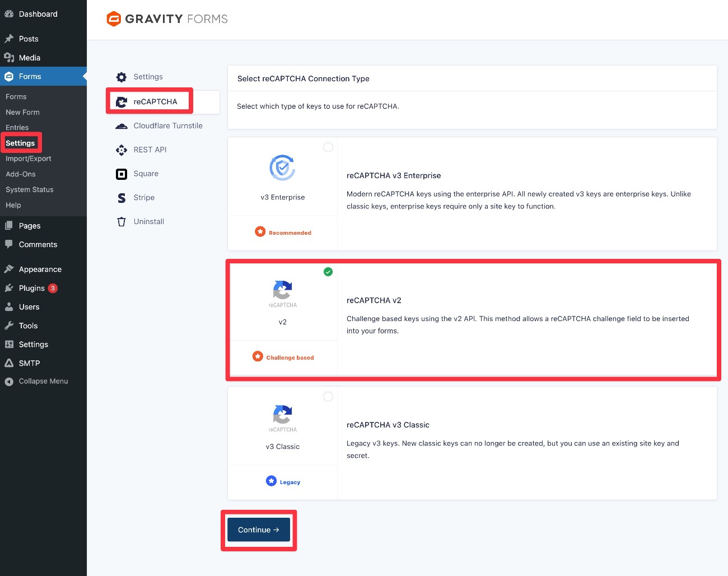Click the Settings gear icon
This screenshot has width=728, height=576.
point(121,77)
